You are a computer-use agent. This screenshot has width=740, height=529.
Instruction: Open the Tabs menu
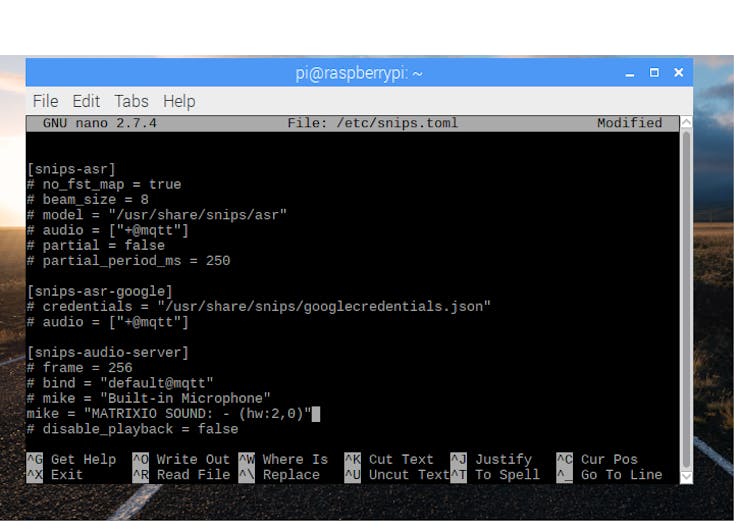pos(131,101)
